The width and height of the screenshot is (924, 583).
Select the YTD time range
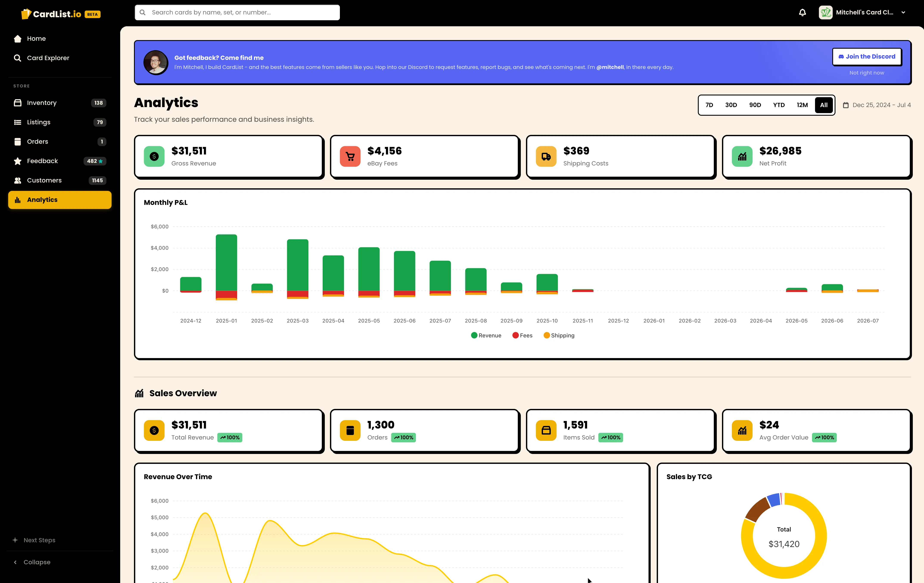click(x=779, y=105)
